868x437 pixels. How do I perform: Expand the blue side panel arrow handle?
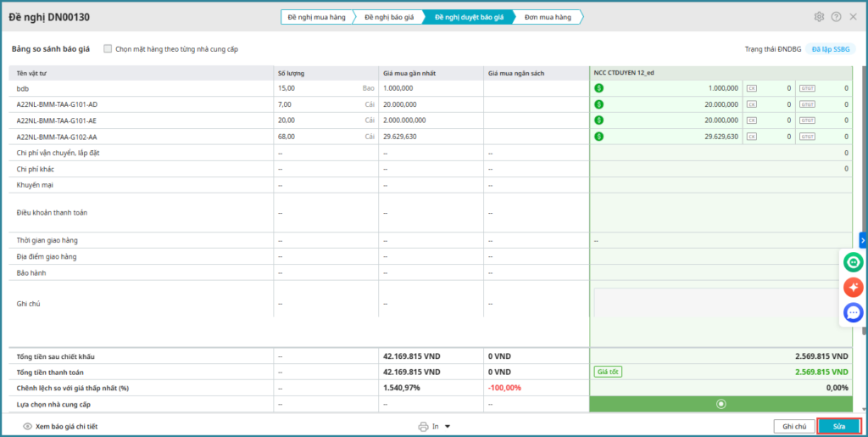[863, 240]
